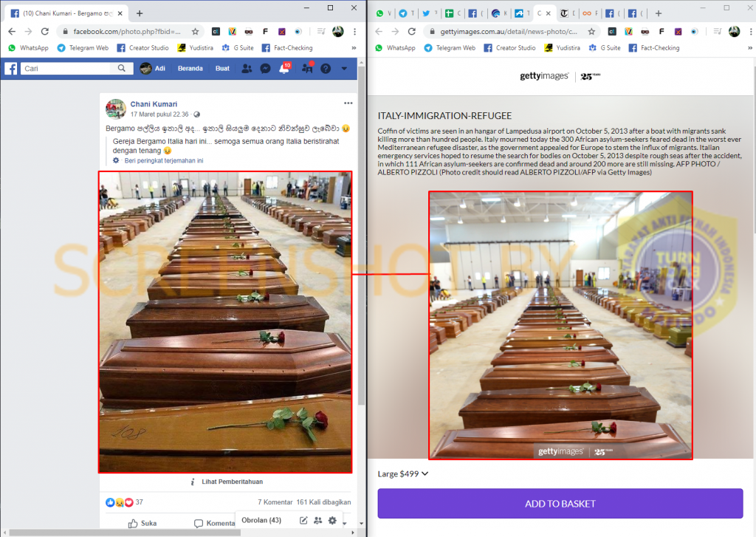Open Chrome three-dot menu in left browser window

[354, 31]
